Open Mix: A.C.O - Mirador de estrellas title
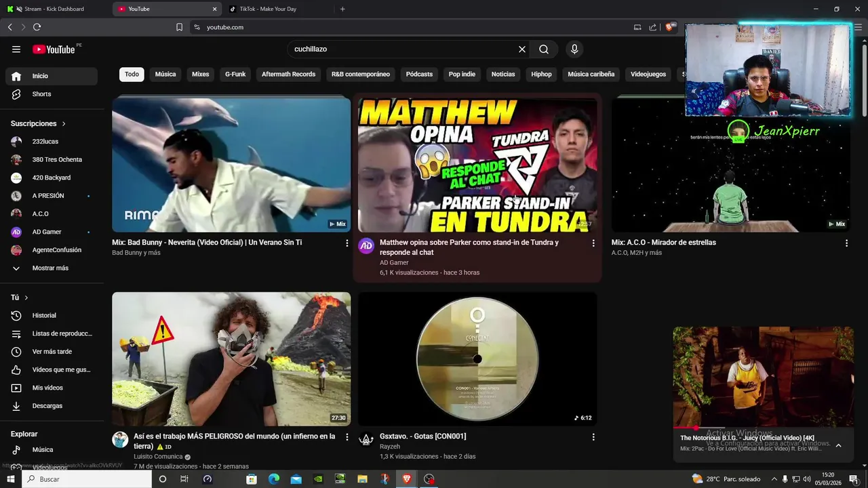The height and width of the screenshot is (488, 868). 664,243
